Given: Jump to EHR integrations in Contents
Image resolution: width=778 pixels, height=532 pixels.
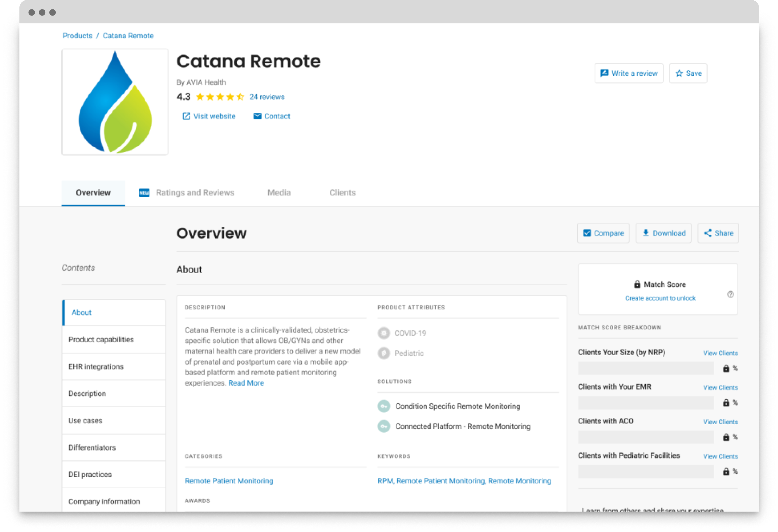Looking at the screenshot, I should pos(96,367).
